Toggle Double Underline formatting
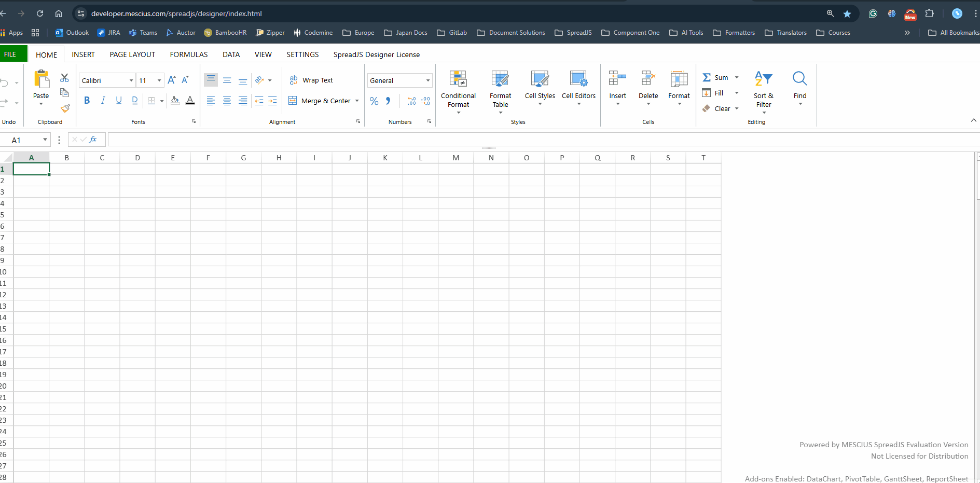Screen dimensions: 980x483 pos(135,101)
